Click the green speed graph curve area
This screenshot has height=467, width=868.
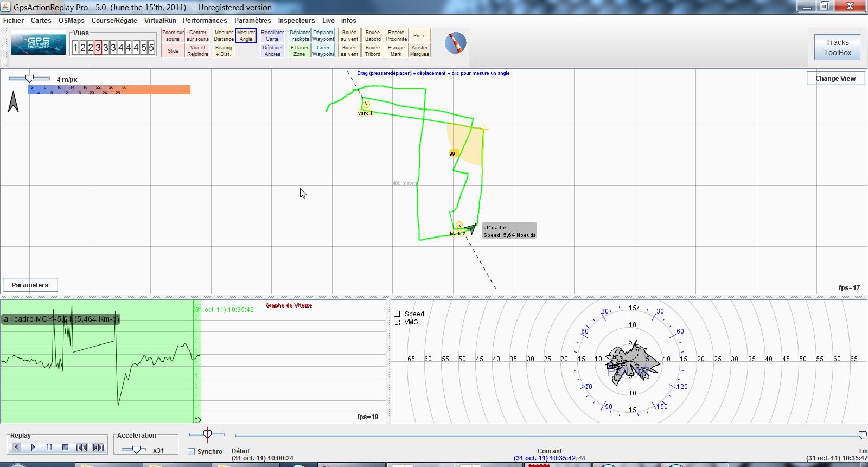pos(100,361)
